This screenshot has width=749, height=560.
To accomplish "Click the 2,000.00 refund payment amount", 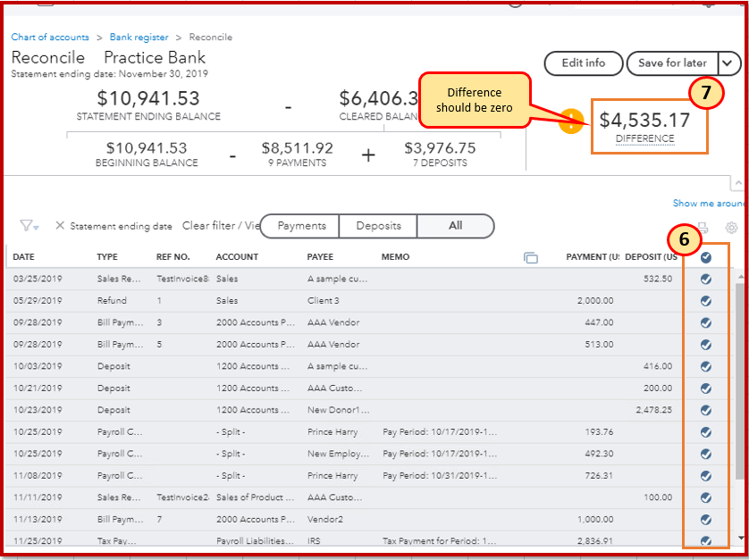I will pyautogui.click(x=595, y=301).
